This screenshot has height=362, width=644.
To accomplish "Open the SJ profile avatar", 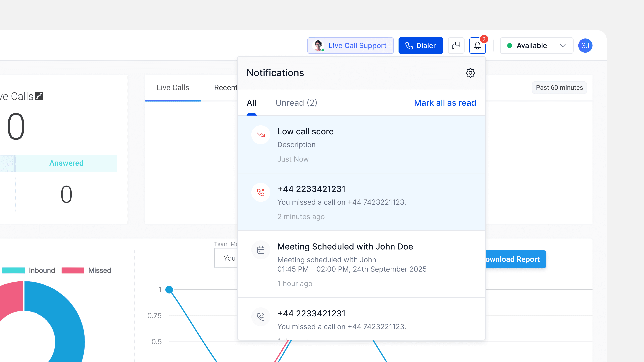I will pyautogui.click(x=585, y=45).
